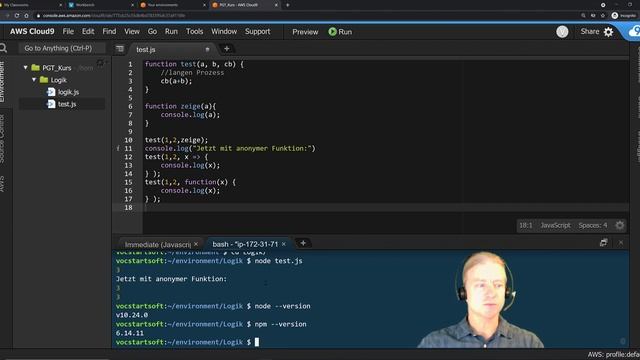Open the Environment side panel
640x360 pixels.
[x=2, y=82]
